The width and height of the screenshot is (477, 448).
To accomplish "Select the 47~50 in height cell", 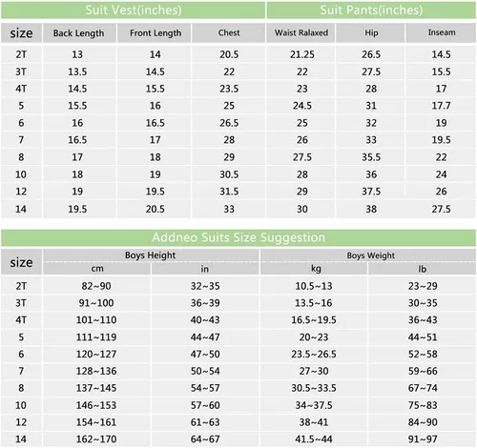I will tap(205, 355).
